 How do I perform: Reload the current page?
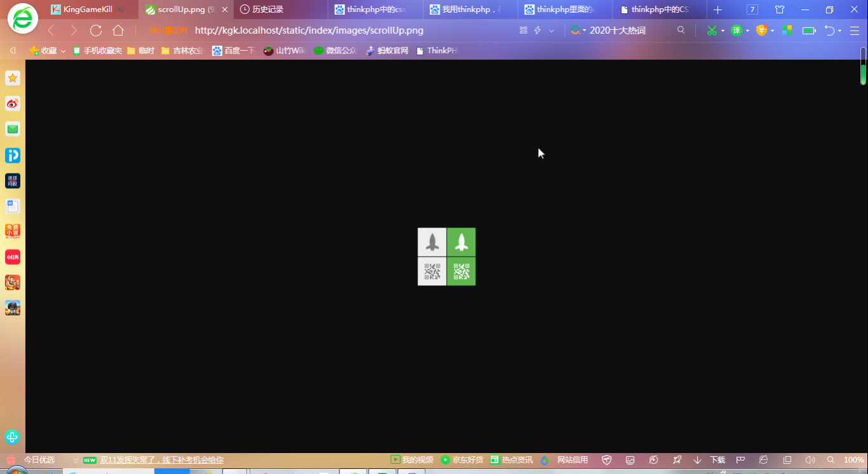click(96, 30)
